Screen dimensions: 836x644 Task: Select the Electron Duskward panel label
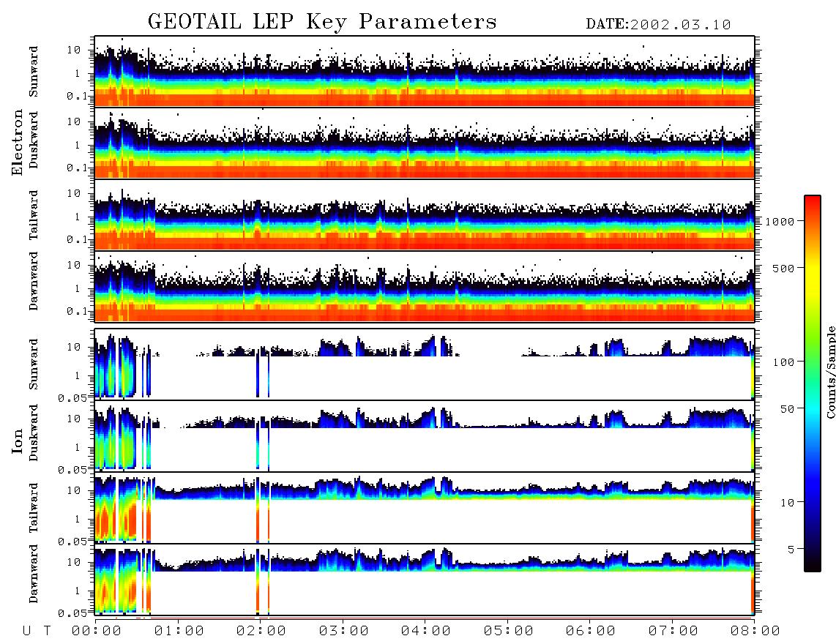point(34,140)
